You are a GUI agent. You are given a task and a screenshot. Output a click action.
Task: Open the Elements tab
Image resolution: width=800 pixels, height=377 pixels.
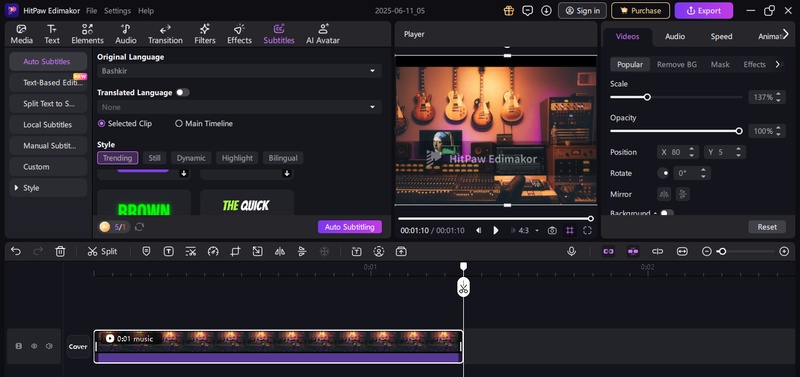click(87, 34)
